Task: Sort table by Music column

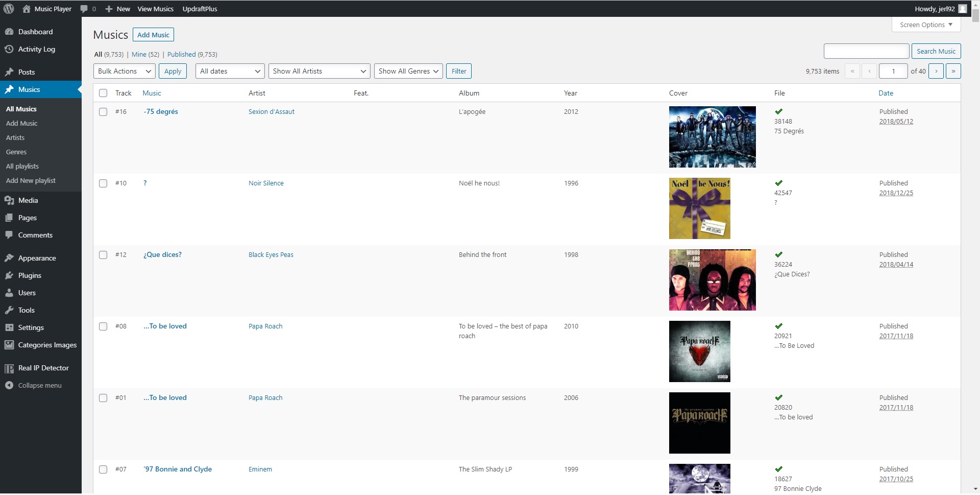Action: pyautogui.click(x=152, y=93)
